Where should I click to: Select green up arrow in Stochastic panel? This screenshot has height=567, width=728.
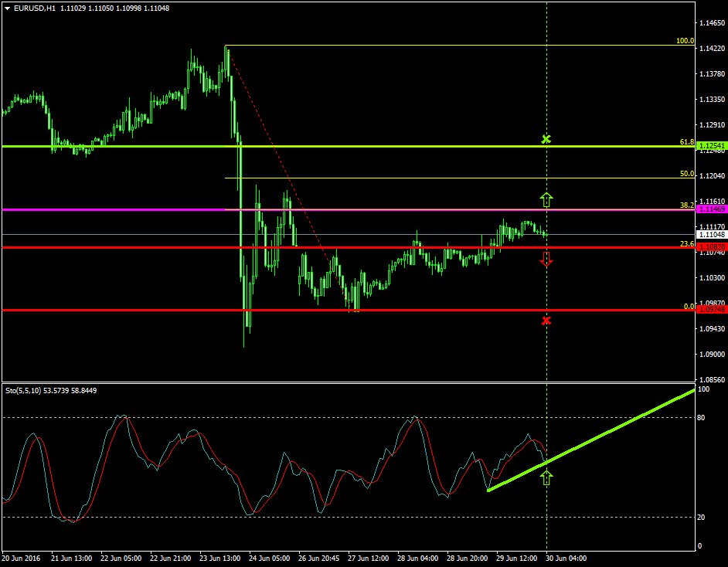[x=546, y=477]
